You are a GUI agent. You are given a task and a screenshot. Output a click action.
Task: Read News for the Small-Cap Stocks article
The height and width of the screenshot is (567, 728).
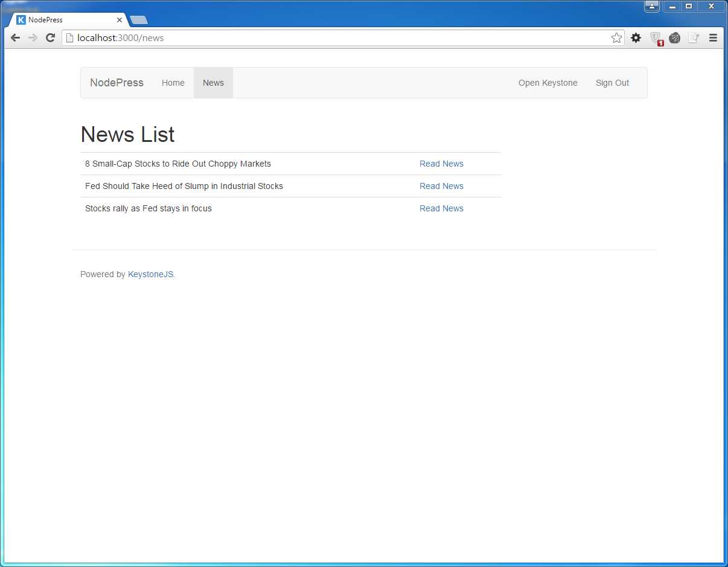[x=441, y=164]
